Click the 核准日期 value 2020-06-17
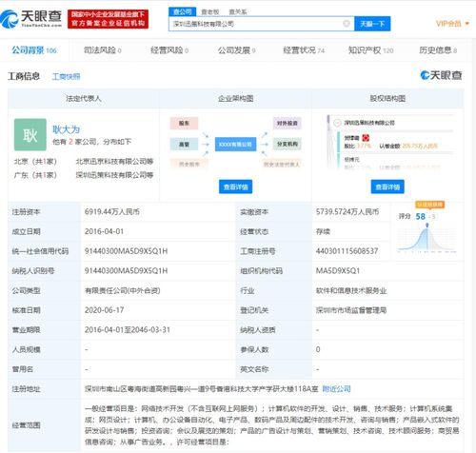476x453 pixels. (104, 310)
